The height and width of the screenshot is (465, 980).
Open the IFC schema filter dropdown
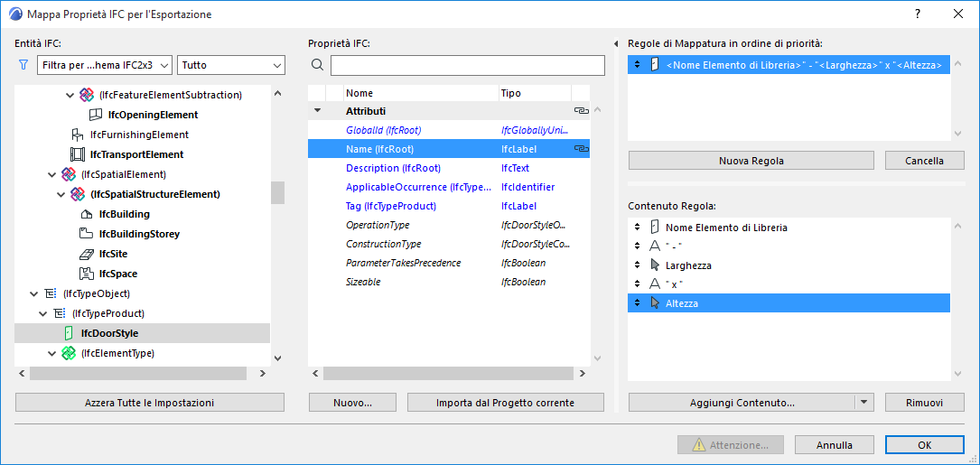tap(107, 65)
